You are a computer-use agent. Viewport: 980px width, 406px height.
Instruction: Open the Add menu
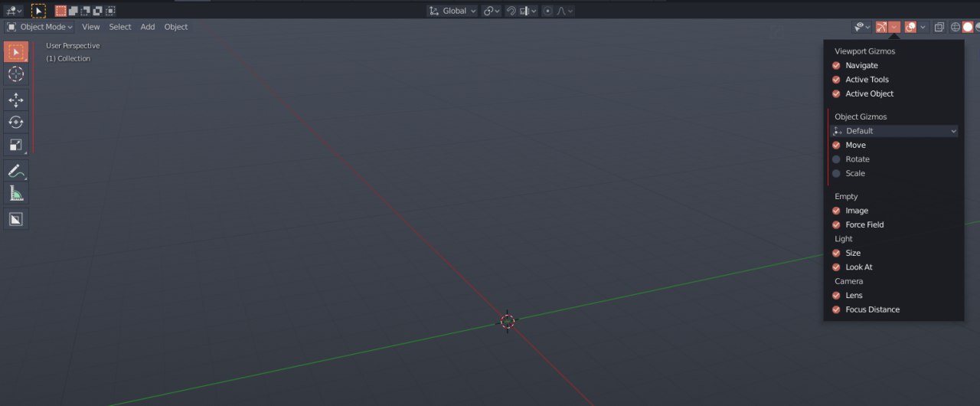[148, 27]
